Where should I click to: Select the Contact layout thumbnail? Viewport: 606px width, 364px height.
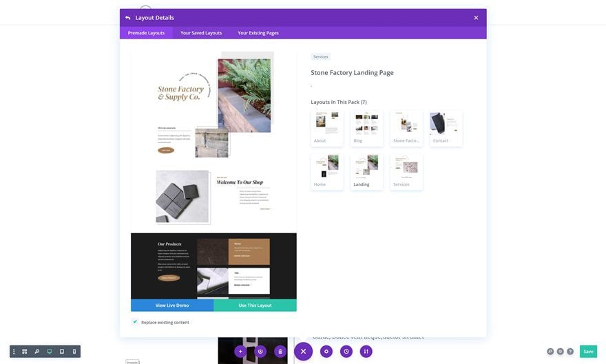click(x=446, y=129)
